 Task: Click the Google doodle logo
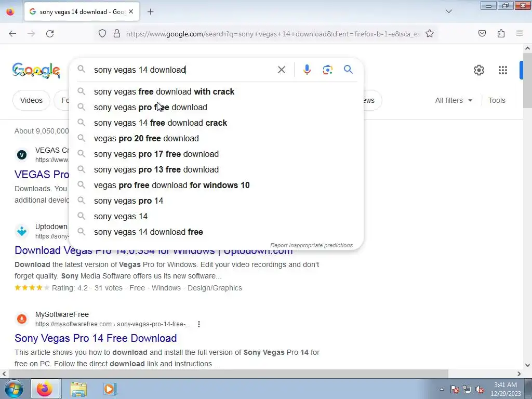[36, 70]
